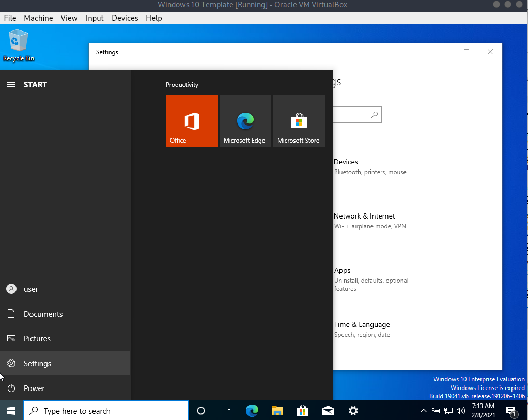Open File Explorer from the taskbar
Viewport: 528px width, 420px height.
277,411
